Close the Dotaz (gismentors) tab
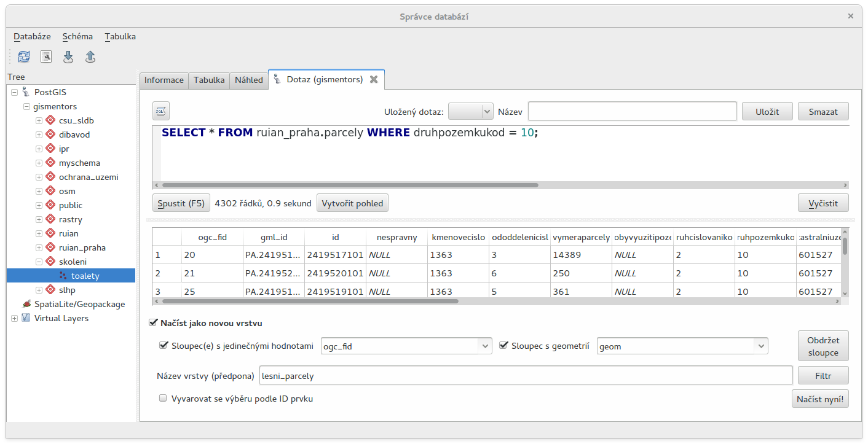This screenshot has width=868, height=444. click(373, 79)
